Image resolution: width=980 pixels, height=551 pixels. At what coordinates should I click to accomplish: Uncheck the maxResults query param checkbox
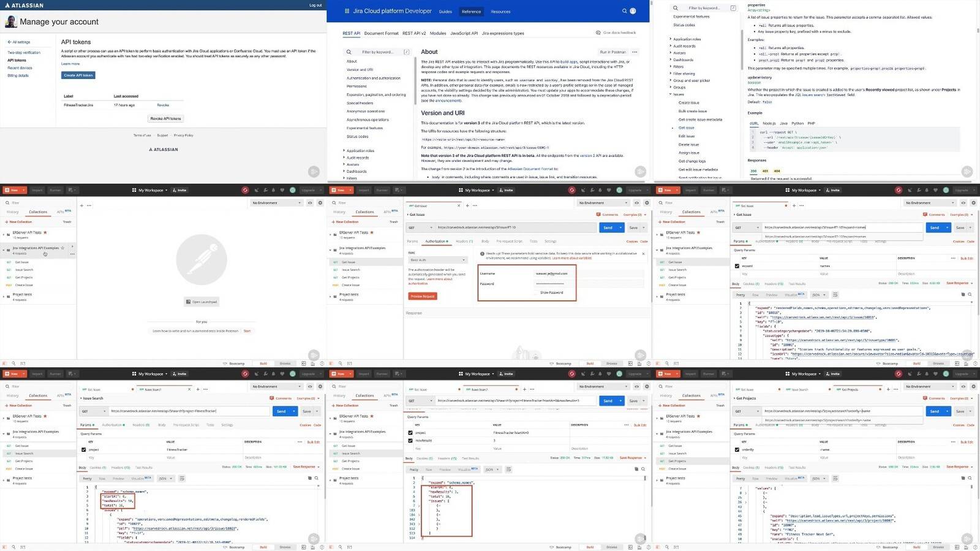(x=410, y=441)
